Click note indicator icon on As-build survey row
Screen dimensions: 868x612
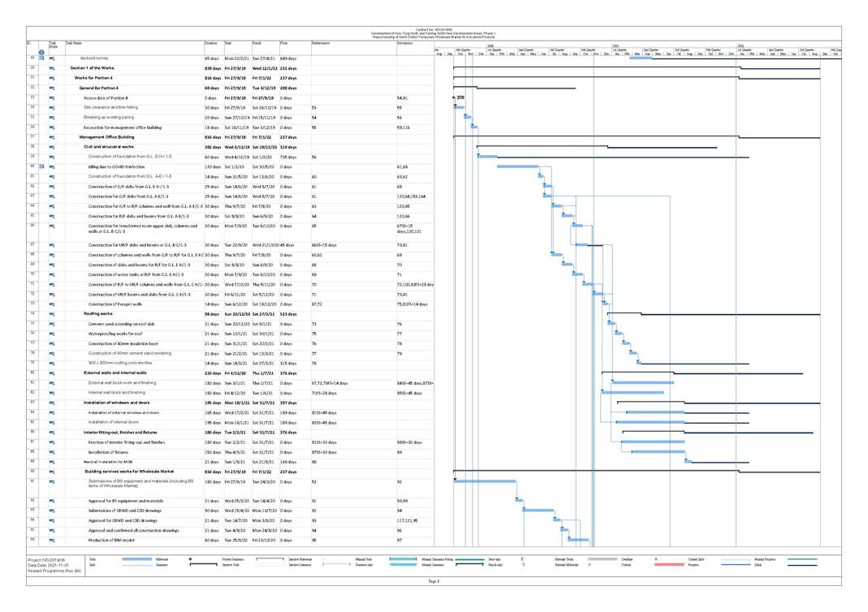coord(41,58)
